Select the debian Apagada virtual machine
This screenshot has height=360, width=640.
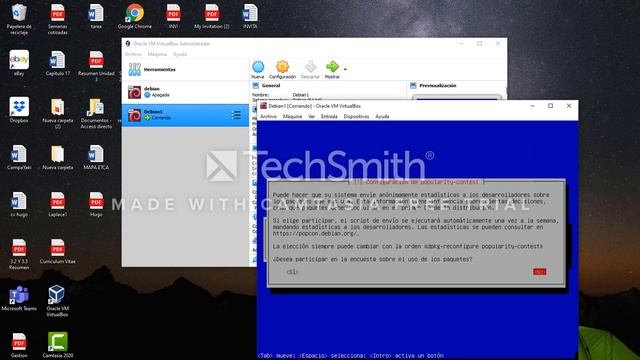click(185, 92)
